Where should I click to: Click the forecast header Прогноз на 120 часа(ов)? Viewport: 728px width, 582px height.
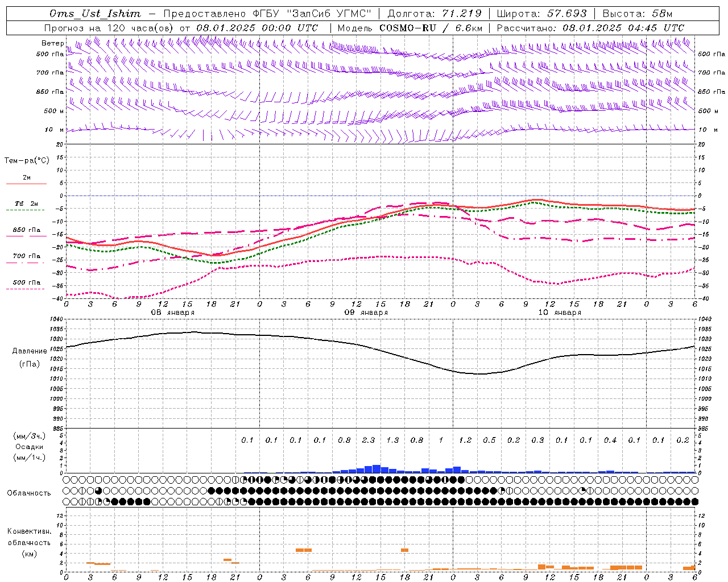coord(109,28)
